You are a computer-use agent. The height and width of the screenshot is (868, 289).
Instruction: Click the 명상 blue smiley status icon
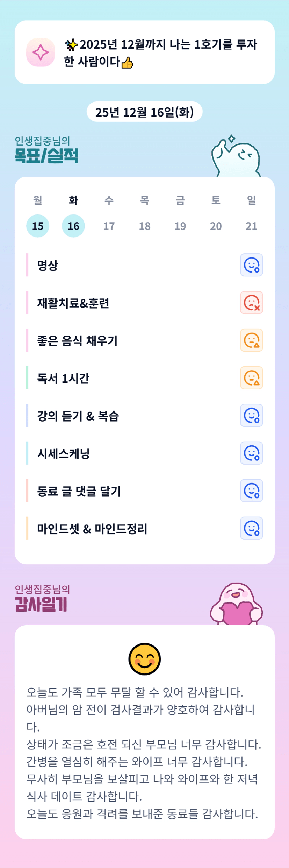point(251,265)
